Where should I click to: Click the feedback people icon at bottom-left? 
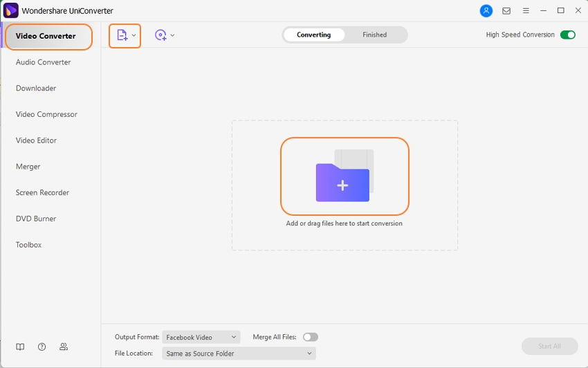click(x=64, y=347)
